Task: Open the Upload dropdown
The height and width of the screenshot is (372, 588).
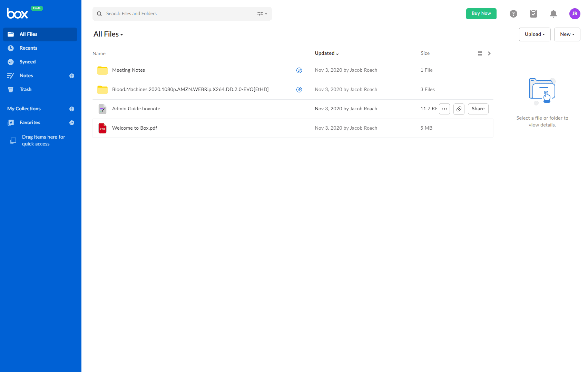Action: (535, 34)
